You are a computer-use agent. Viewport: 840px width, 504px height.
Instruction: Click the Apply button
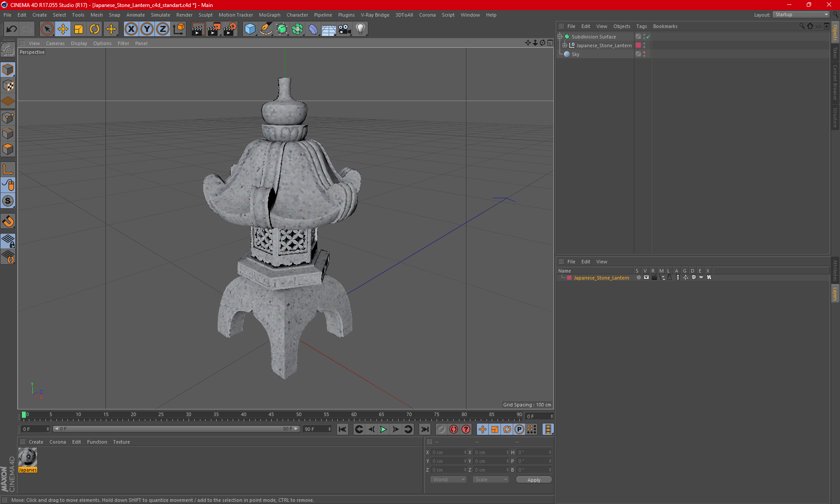tap(533, 479)
